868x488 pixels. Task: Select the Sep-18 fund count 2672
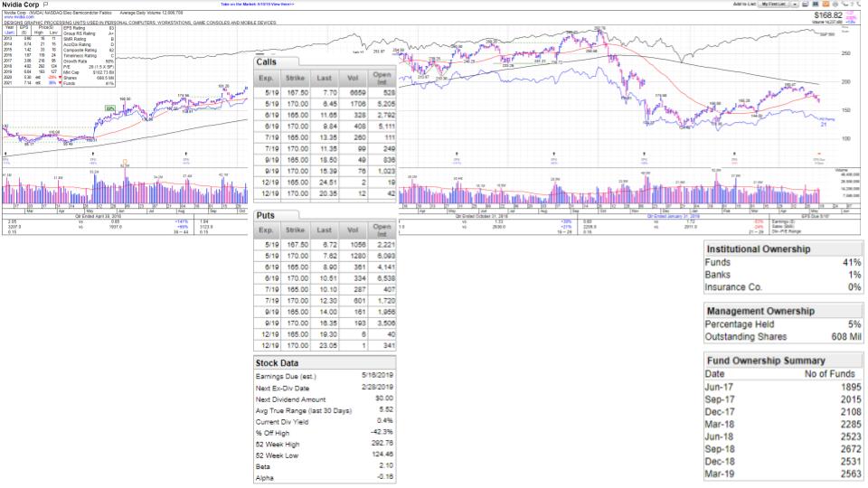click(852, 449)
